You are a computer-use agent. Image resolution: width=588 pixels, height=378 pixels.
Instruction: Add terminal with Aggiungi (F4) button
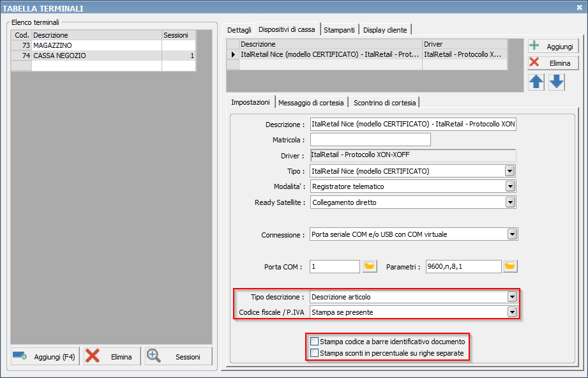pyautogui.click(x=45, y=356)
